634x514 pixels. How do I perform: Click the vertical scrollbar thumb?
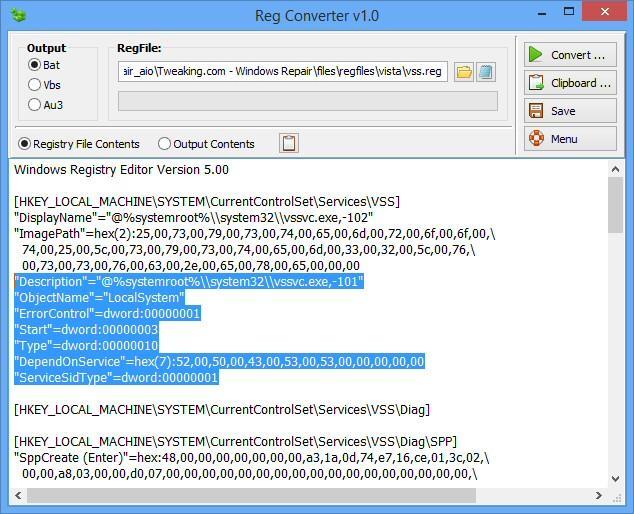click(615, 205)
